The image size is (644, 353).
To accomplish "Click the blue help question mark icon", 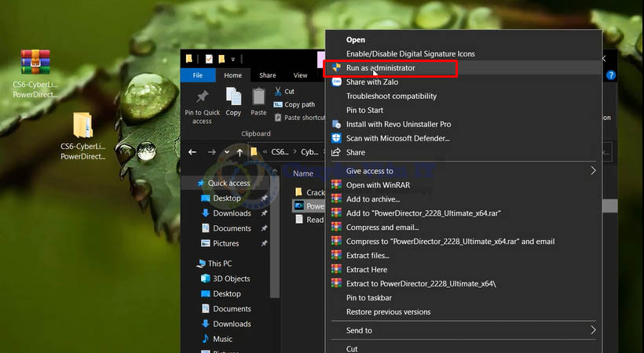I will click(611, 75).
